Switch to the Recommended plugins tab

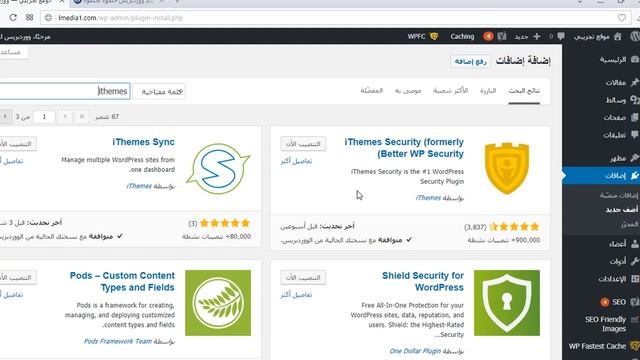(408, 91)
